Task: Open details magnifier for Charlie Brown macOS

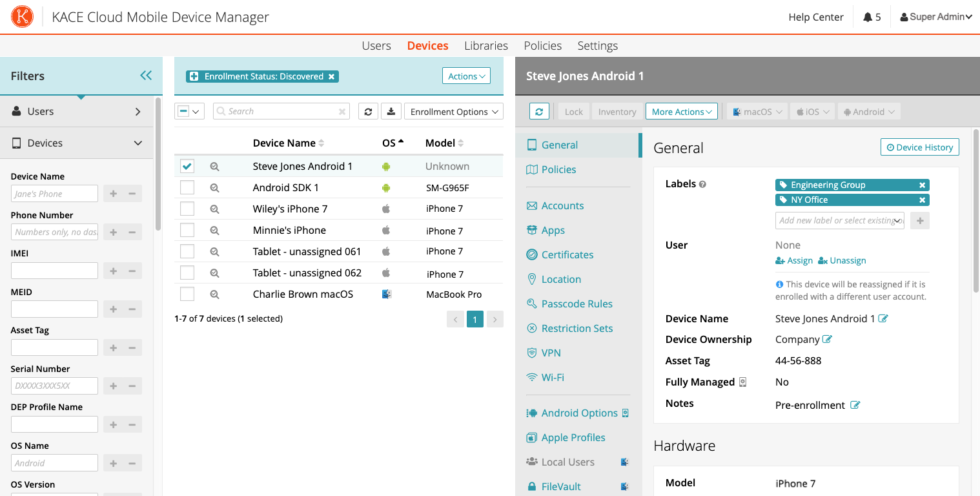Action: point(214,294)
